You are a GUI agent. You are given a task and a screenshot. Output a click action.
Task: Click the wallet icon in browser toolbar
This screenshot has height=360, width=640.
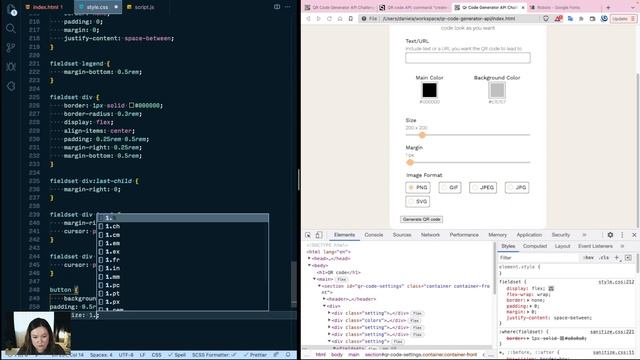[x=592, y=19]
